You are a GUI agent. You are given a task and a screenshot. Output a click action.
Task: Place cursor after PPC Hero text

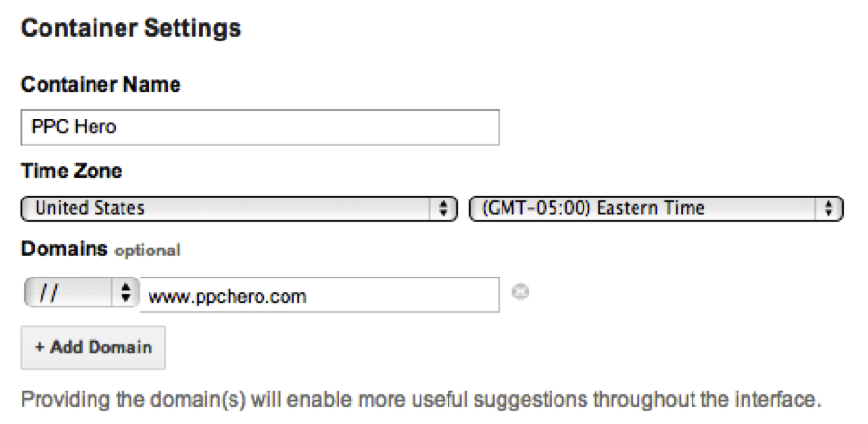click(118, 127)
